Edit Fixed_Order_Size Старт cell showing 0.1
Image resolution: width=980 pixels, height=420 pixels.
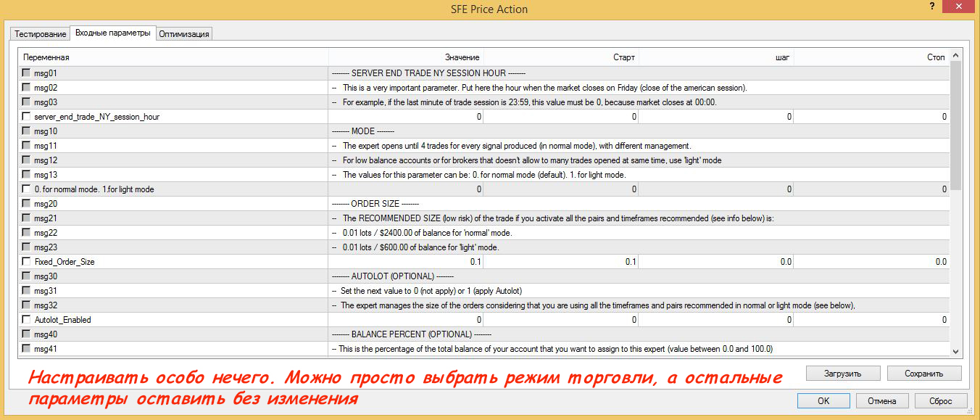pos(561,262)
